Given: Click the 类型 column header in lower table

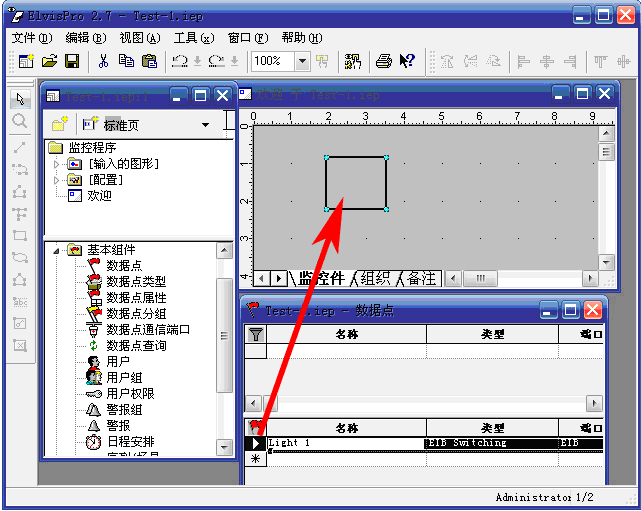Looking at the screenshot, I should (492, 427).
